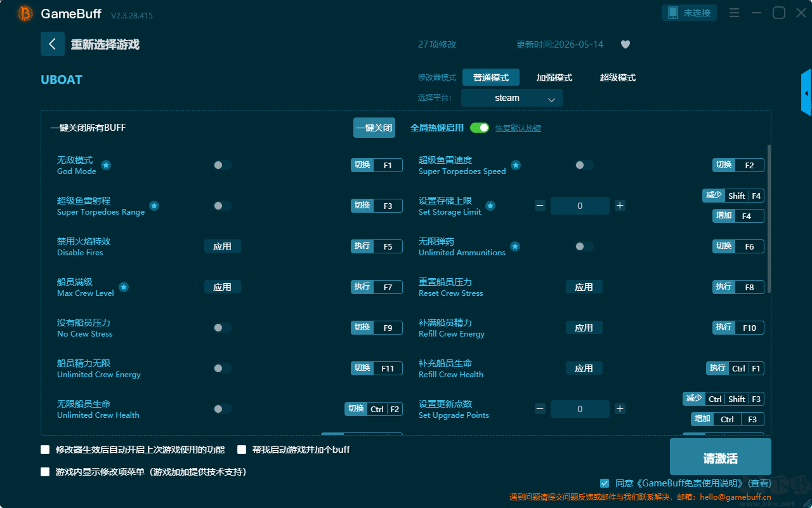812x508 pixels.
Task: Apply Reset Crew Stress
Action: click(x=584, y=287)
